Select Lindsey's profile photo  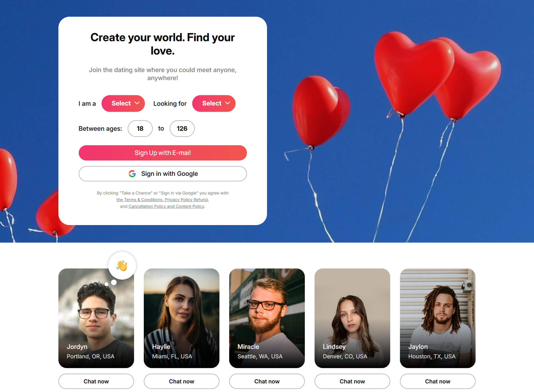pyautogui.click(x=352, y=318)
